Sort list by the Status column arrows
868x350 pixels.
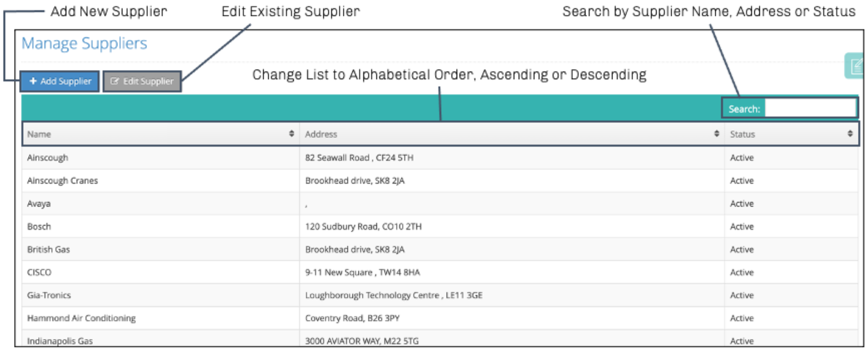coord(850,133)
